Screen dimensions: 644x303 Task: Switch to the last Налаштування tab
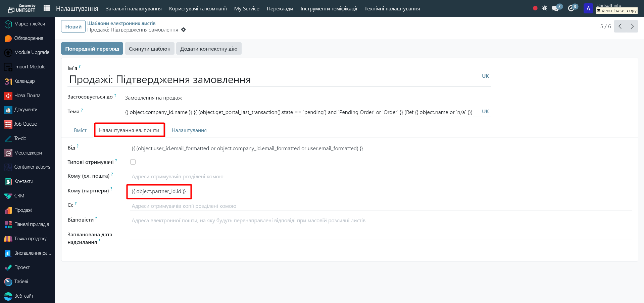[189, 130]
